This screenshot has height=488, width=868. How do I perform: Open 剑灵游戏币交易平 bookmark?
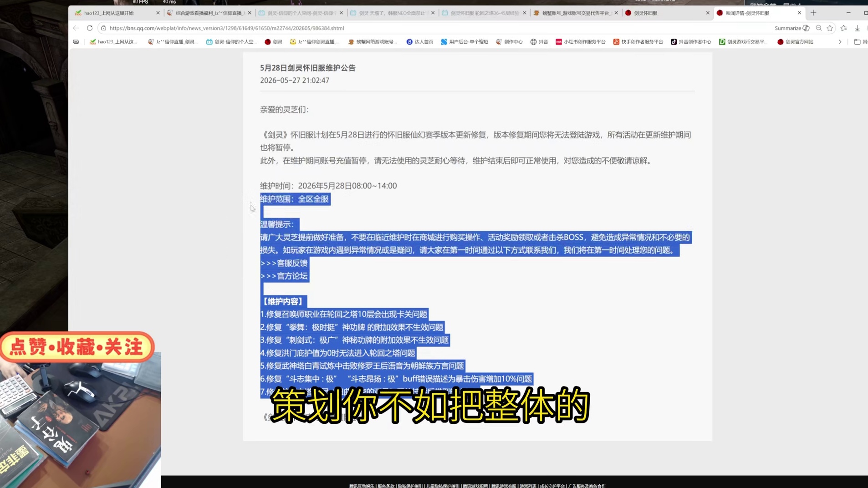(743, 42)
